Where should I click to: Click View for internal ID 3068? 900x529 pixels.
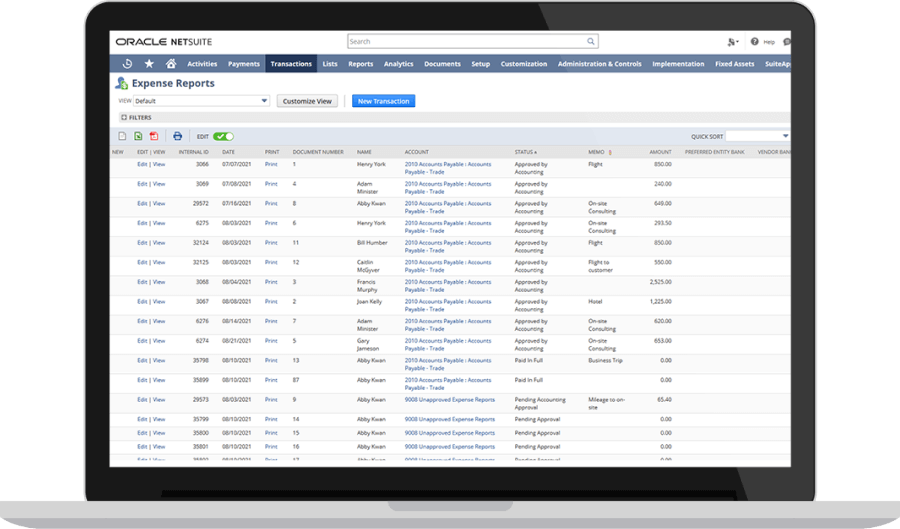159,282
